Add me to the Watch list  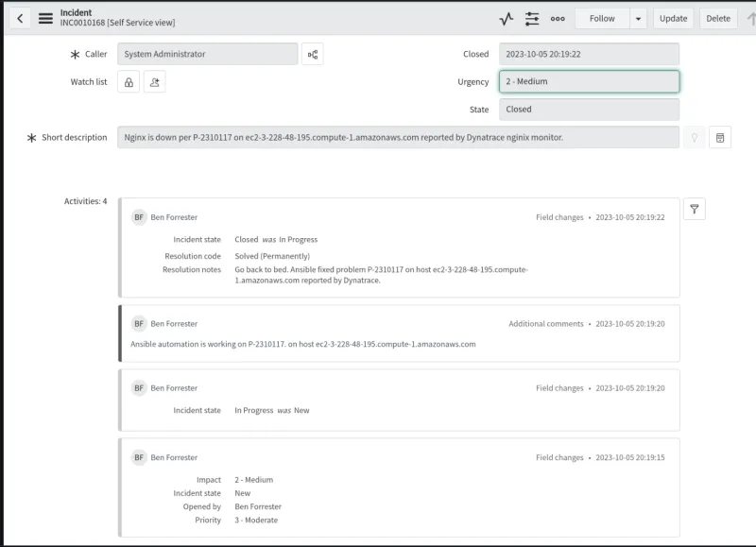click(155, 82)
